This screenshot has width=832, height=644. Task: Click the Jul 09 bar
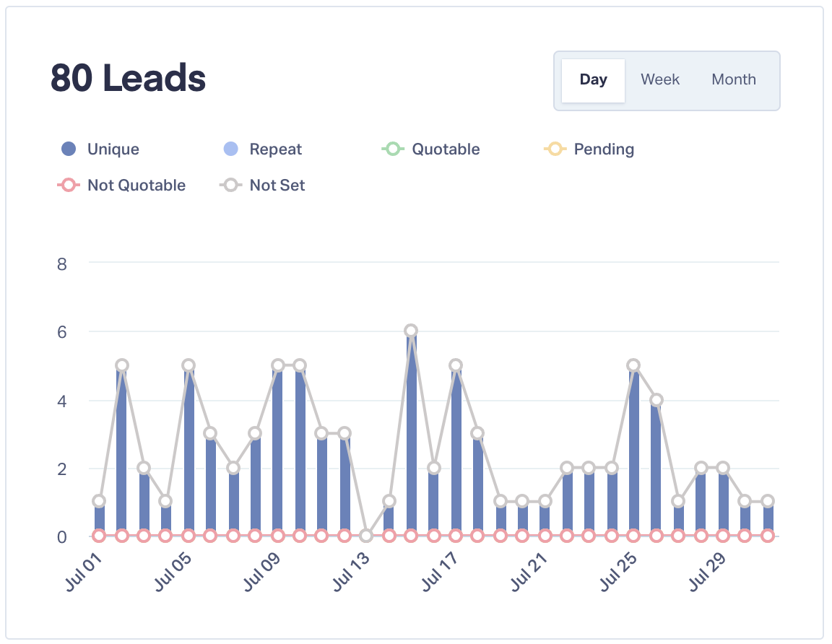pyautogui.click(x=277, y=451)
